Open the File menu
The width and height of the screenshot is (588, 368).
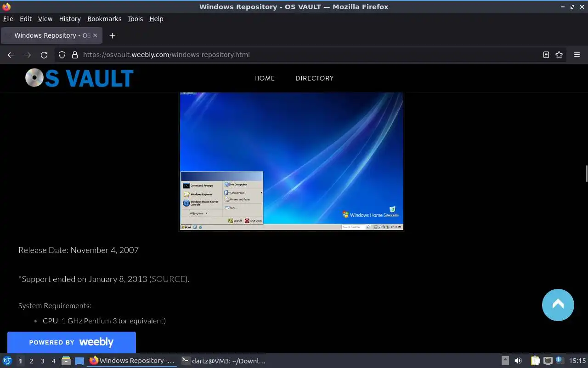click(8, 19)
